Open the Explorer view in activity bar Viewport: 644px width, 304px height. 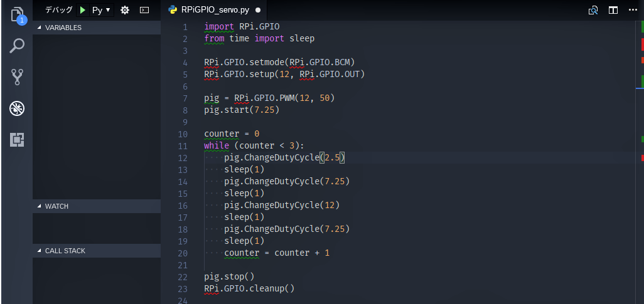point(17,14)
